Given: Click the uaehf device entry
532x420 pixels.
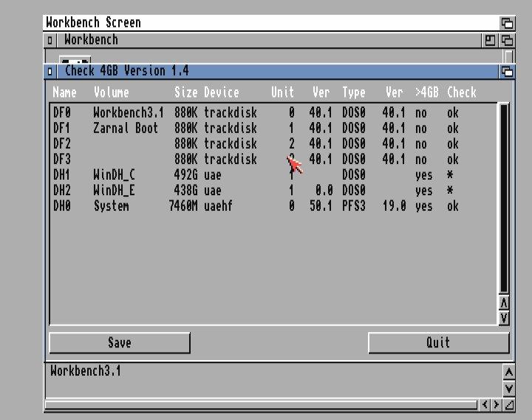Looking at the screenshot, I should tap(219, 206).
